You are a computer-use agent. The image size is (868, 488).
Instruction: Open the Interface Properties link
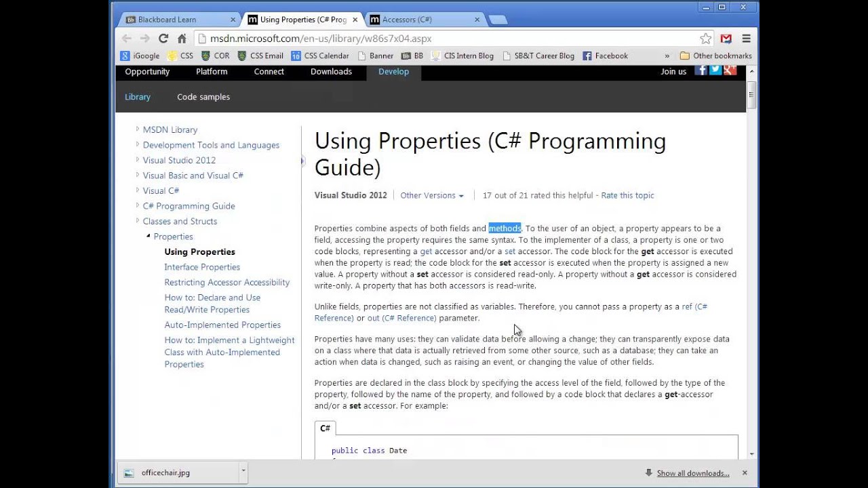pos(202,267)
